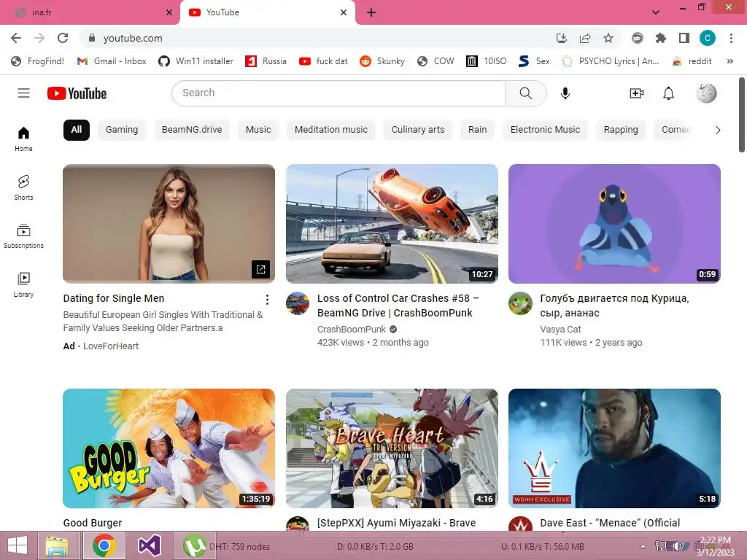
Task: Open Chrome profile C avatar
Action: (708, 38)
